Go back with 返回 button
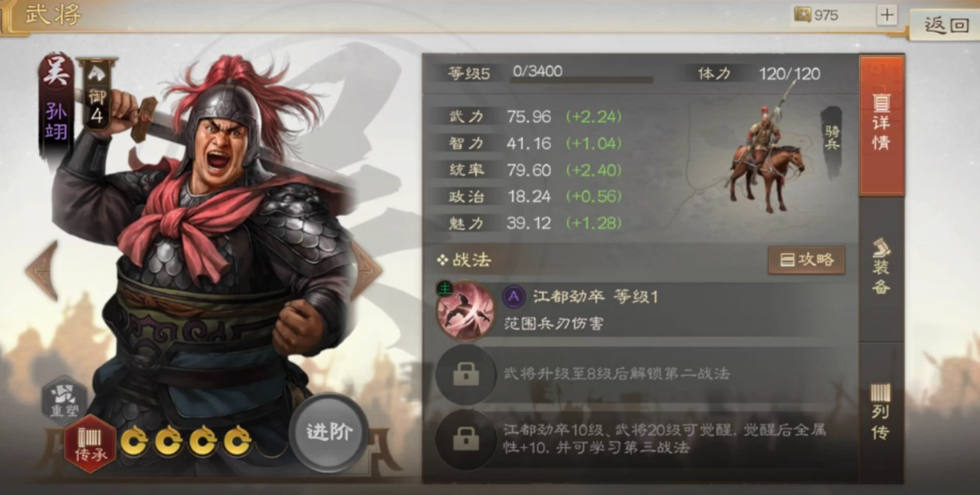Screen dimensions: 980x495 coord(945,25)
